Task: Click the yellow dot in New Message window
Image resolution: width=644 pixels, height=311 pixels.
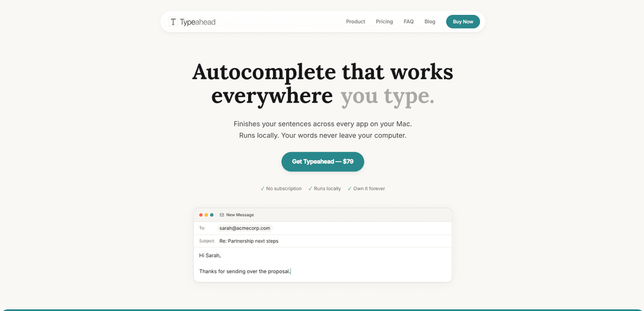Action: tap(206, 215)
